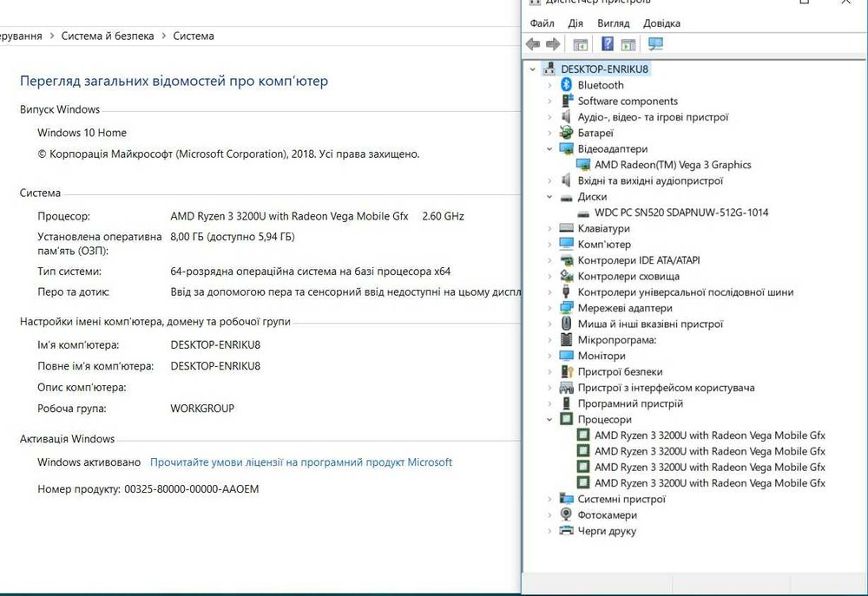
Task: Click the Мікропрограма firmware icon
Action: (566, 339)
